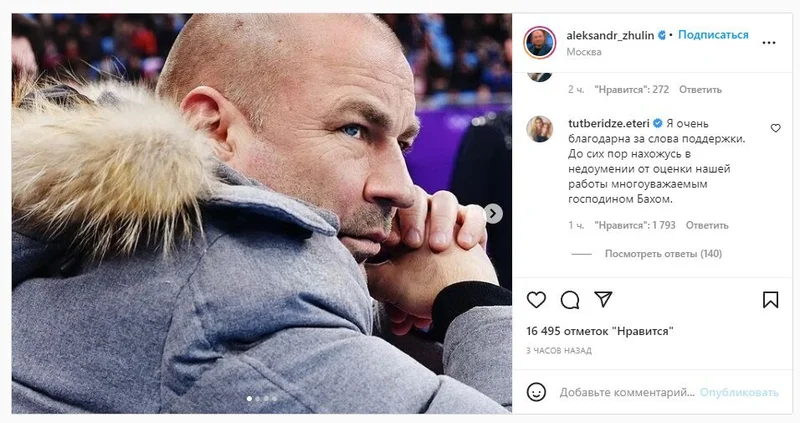Open comments via speech bubble icon

click(x=570, y=300)
